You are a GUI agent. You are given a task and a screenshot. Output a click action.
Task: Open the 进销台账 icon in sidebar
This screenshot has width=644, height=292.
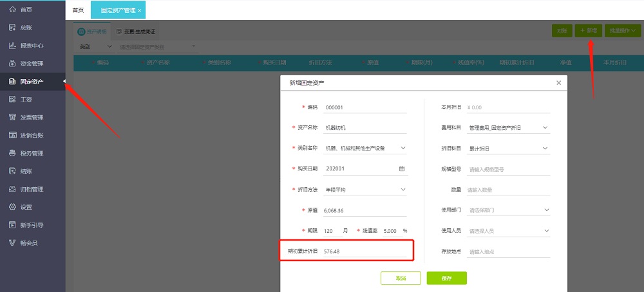(x=12, y=135)
